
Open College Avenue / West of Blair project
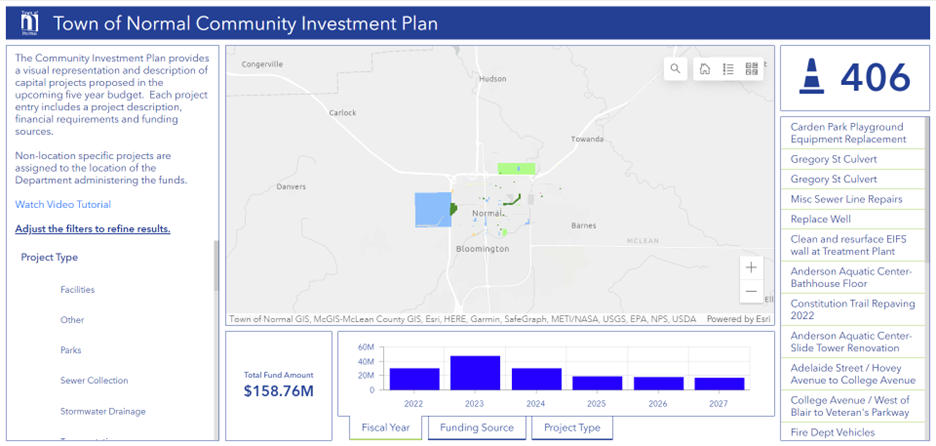[x=854, y=407]
